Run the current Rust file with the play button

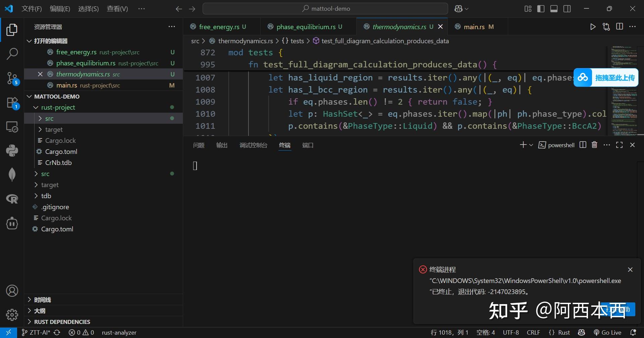(x=593, y=26)
